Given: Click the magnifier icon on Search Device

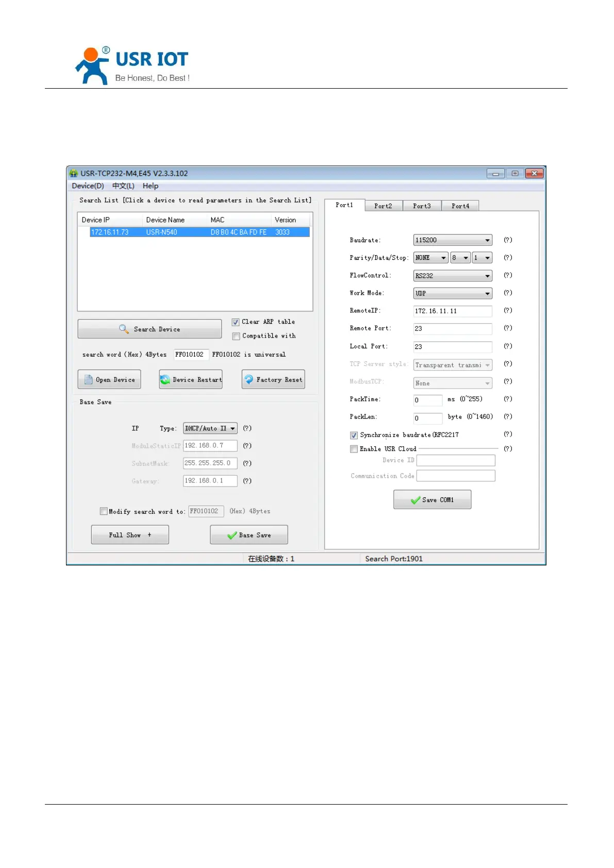Looking at the screenshot, I should 124,329.
